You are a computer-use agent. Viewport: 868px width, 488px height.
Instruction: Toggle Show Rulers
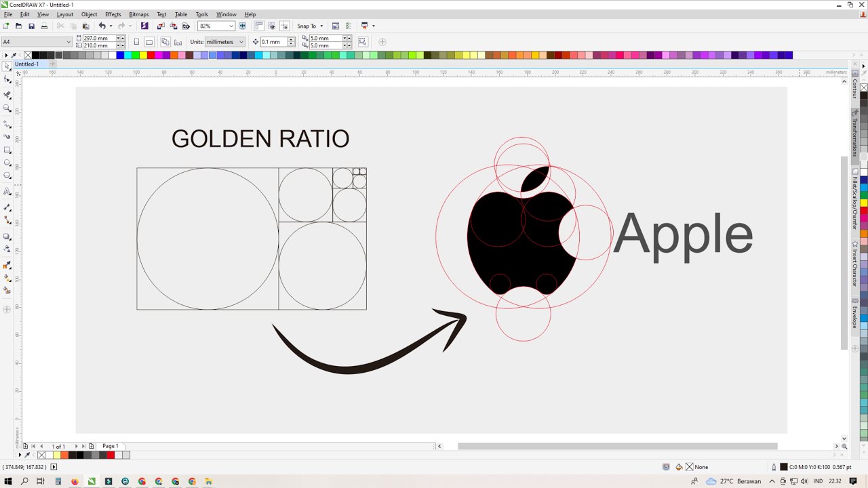pyautogui.click(x=259, y=26)
